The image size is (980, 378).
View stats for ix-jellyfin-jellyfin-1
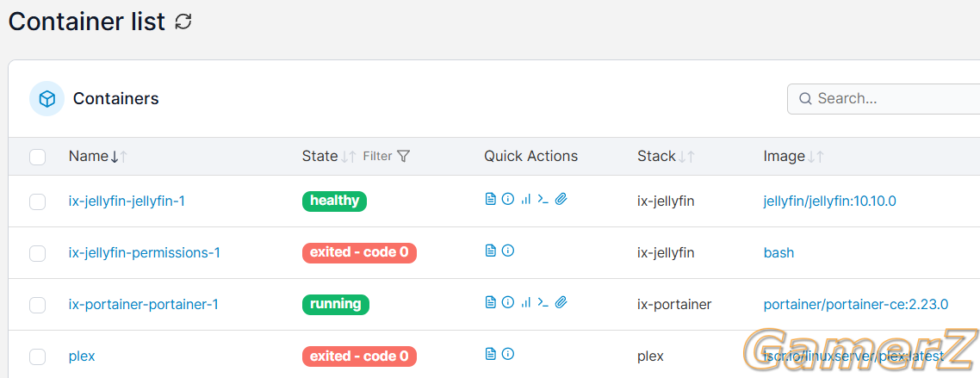(525, 199)
